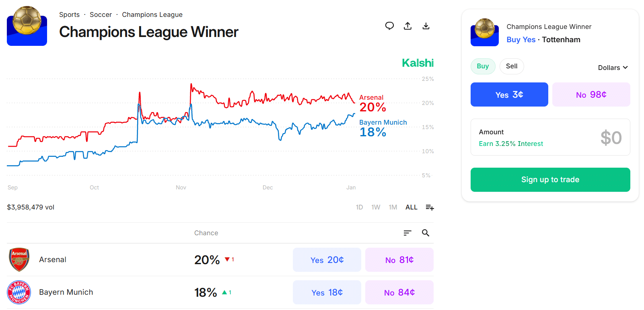Select the No 98¢ option

pyautogui.click(x=591, y=94)
